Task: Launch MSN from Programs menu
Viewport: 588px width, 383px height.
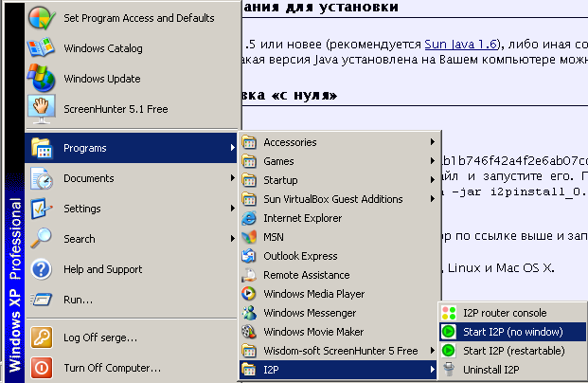Action: (x=339, y=237)
